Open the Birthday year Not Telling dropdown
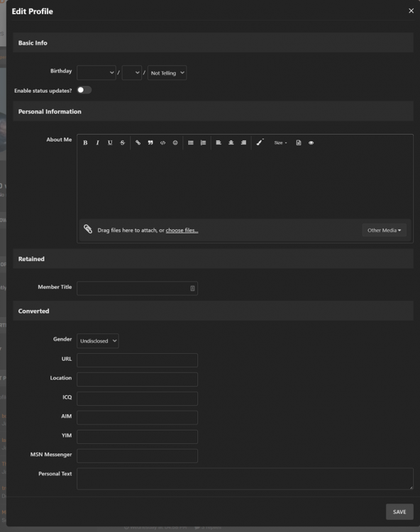 [167, 72]
